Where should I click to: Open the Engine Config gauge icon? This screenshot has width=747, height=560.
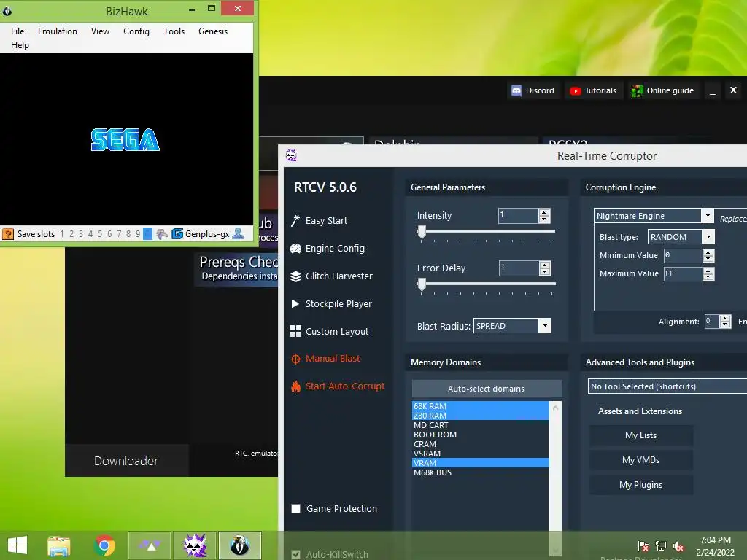pyautogui.click(x=295, y=248)
